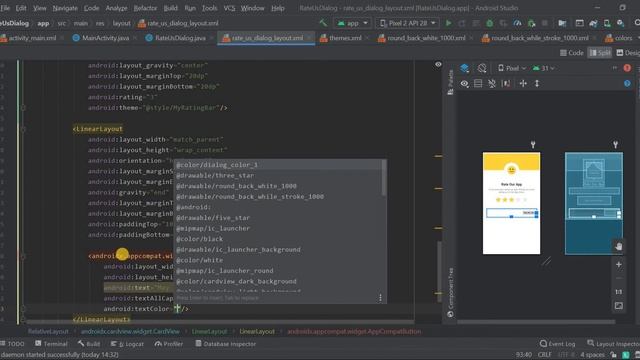Zoom out with the minus icon on the design surface
The image size is (640, 360).
[x=618, y=278]
